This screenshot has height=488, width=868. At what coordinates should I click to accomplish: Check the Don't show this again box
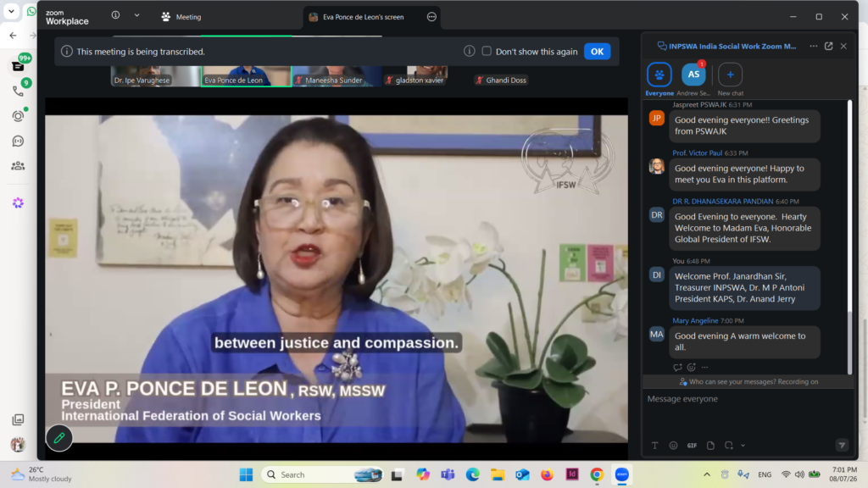(487, 51)
